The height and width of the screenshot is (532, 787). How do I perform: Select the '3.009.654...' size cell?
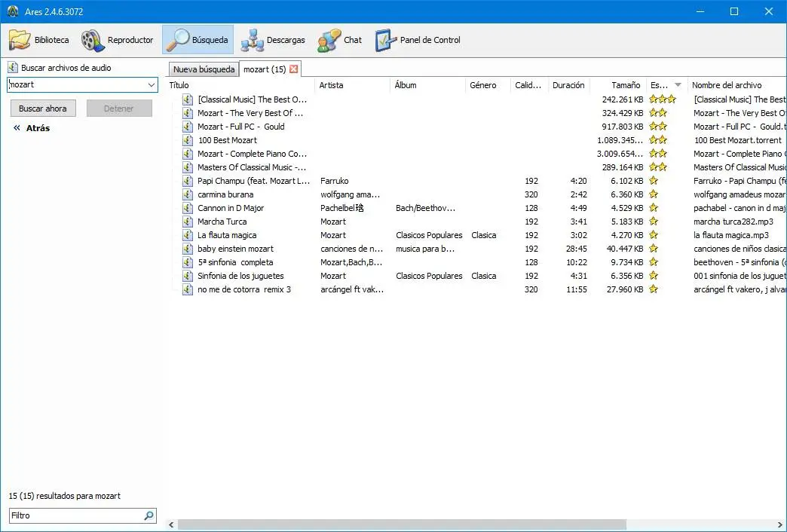tap(620, 154)
